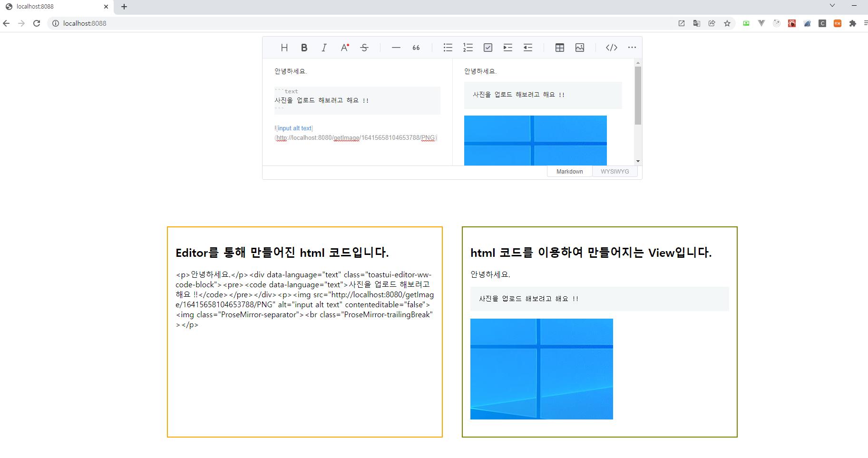Create an ordered numbered list
868x458 pixels.
(x=468, y=48)
